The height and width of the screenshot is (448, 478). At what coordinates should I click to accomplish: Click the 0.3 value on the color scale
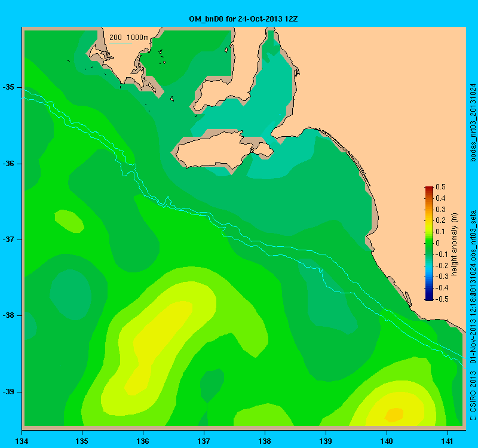(440, 210)
